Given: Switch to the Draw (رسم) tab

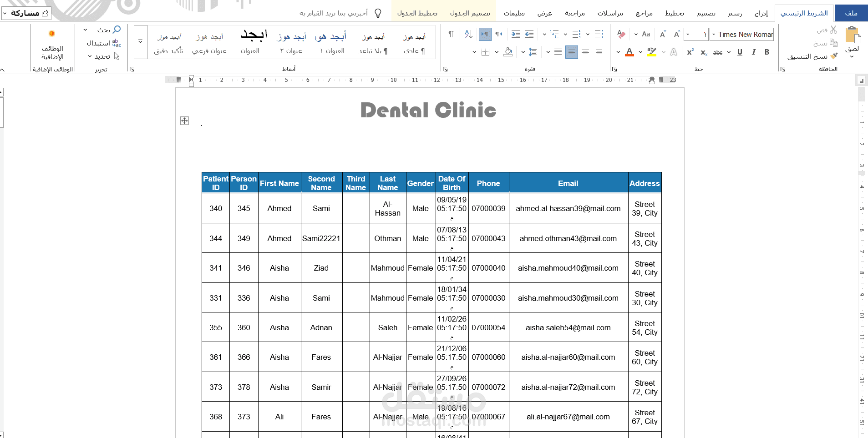Looking at the screenshot, I should tap(735, 13).
